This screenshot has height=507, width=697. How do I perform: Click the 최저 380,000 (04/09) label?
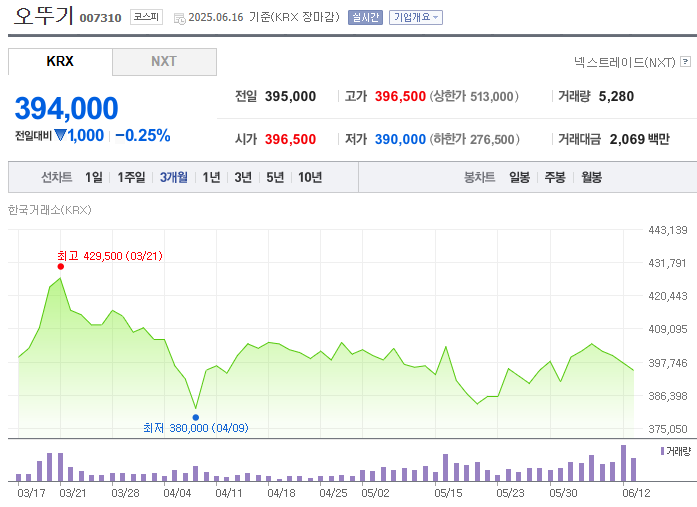[x=196, y=428]
